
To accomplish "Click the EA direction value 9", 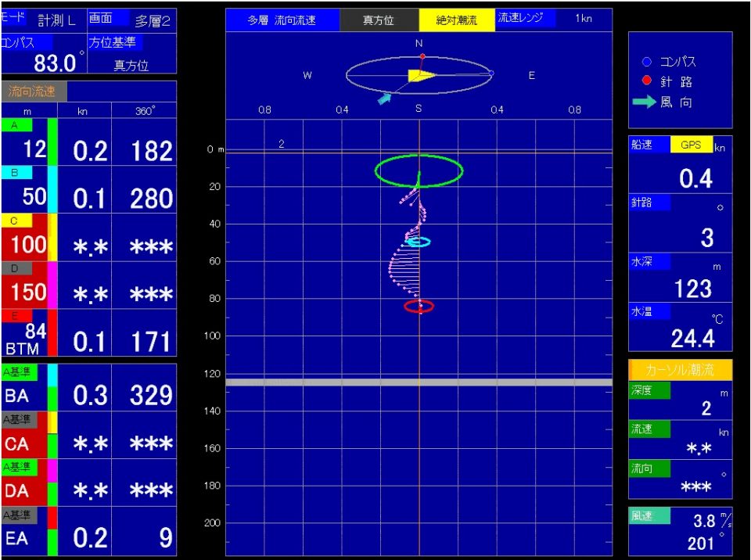I will tap(166, 537).
